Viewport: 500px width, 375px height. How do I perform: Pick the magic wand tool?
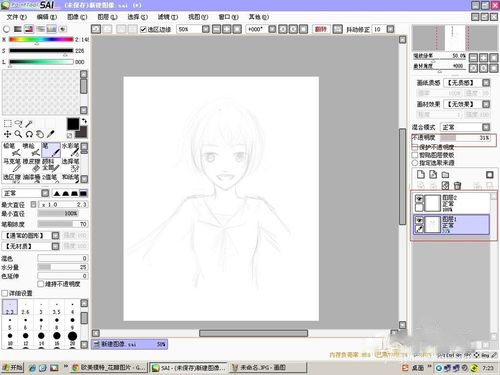[x=29, y=124]
